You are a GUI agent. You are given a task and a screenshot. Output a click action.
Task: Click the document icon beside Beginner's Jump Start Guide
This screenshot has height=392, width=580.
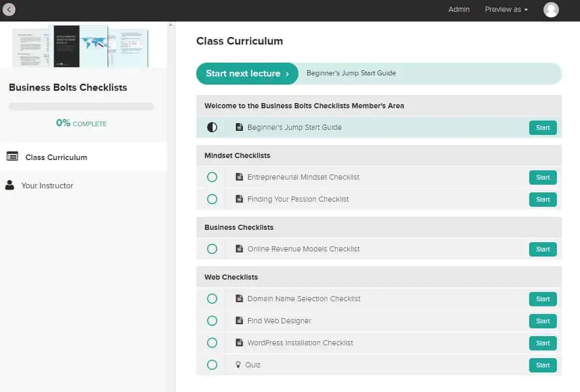tap(239, 127)
